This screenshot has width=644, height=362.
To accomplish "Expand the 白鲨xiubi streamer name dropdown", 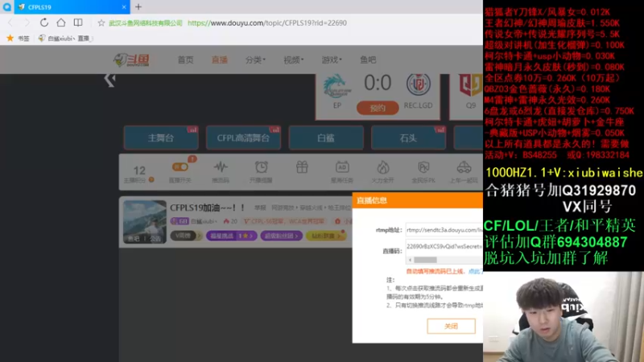I will point(204,221).
